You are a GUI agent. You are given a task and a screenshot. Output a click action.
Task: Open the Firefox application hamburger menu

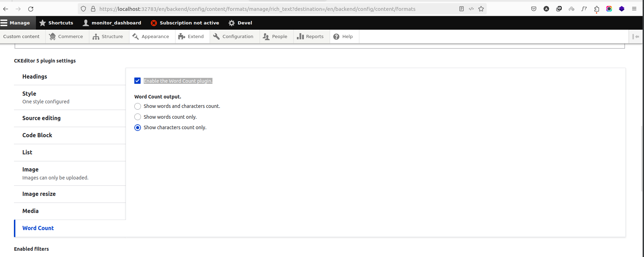(634, 9)
